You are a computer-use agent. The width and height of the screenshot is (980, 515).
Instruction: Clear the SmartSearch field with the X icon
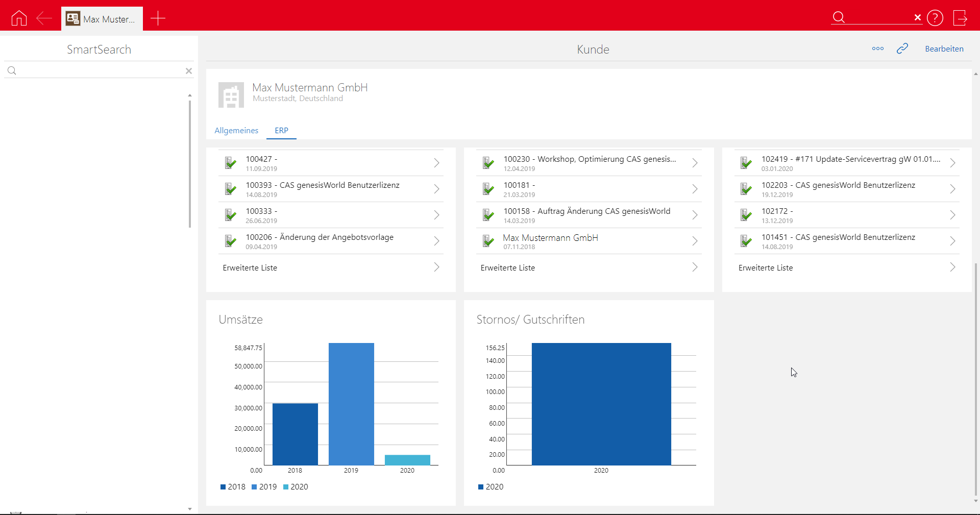189,71
